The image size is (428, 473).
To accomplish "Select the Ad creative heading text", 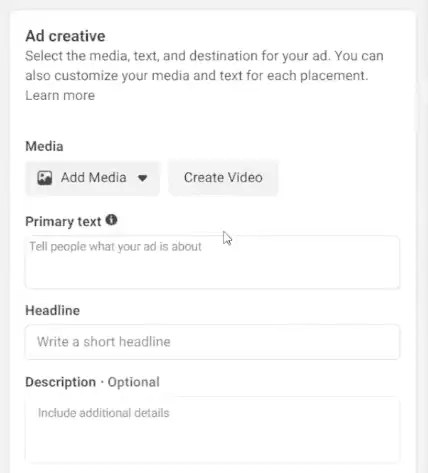I will coord(65,36).
